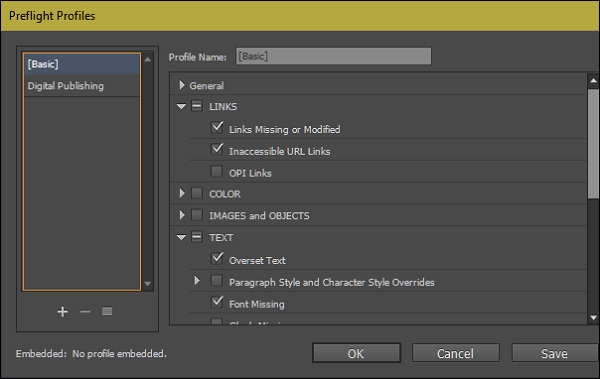Expand the COLOR category
Screen dimensions: 600x379
pyautogui.click(x=182, y=193)
